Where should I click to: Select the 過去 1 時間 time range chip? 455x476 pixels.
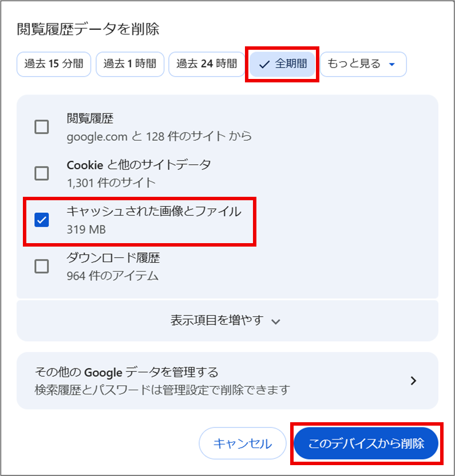(129, 64)
